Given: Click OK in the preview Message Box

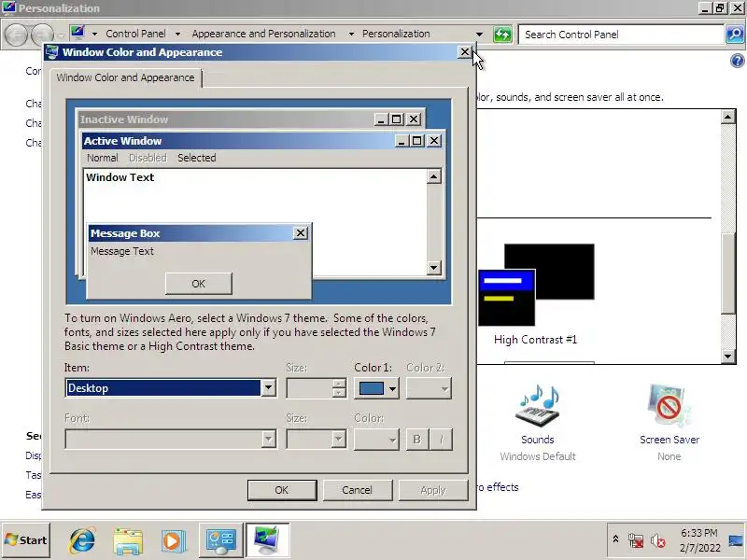Looking at the screenshot, I should tap(199, 284).
